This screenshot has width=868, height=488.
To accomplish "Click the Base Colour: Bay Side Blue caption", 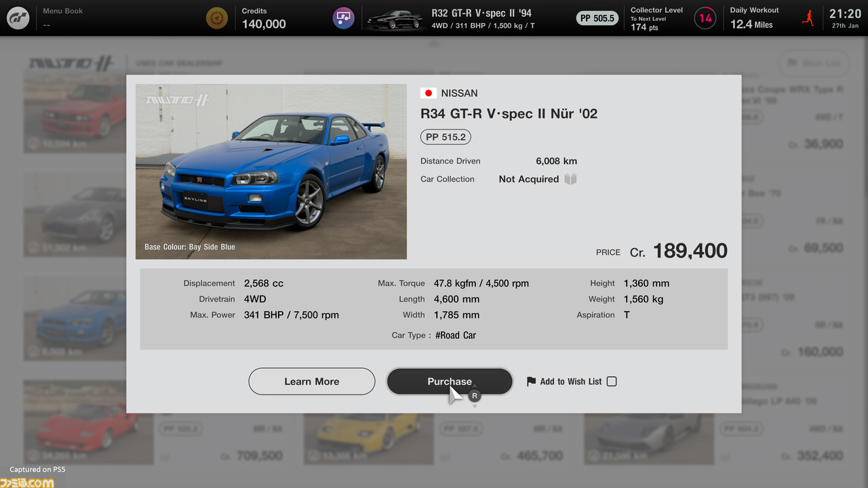I will tap(190, 247).
